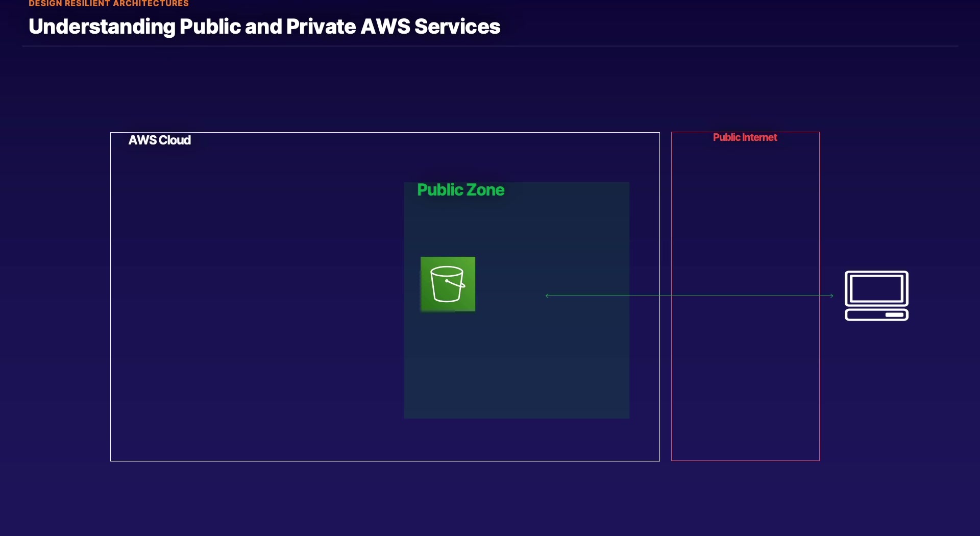
Task: Click the green S3 bucket icon
Action: click(448, 284)
